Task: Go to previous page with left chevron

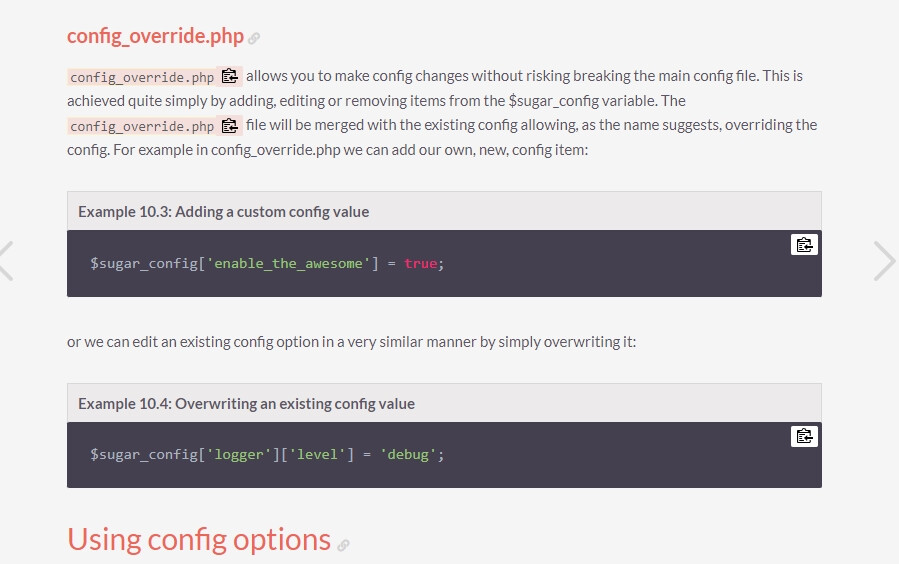Action: click(6, 261)
